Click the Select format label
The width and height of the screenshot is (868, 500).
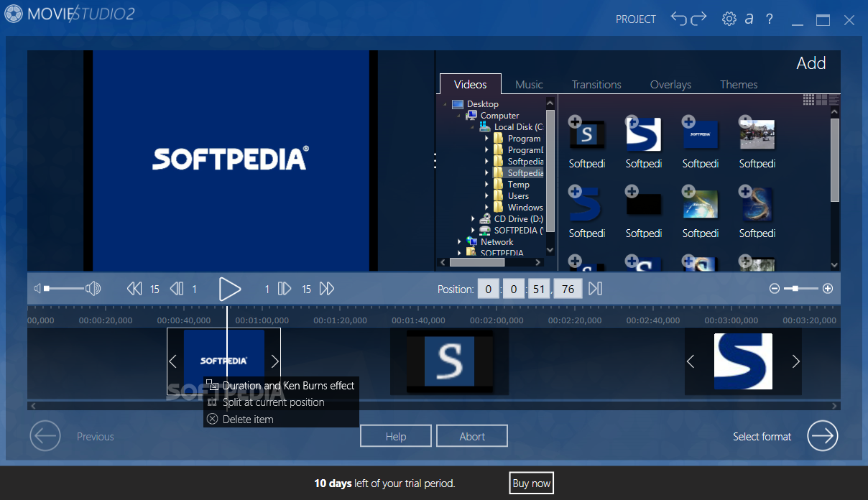762,437
